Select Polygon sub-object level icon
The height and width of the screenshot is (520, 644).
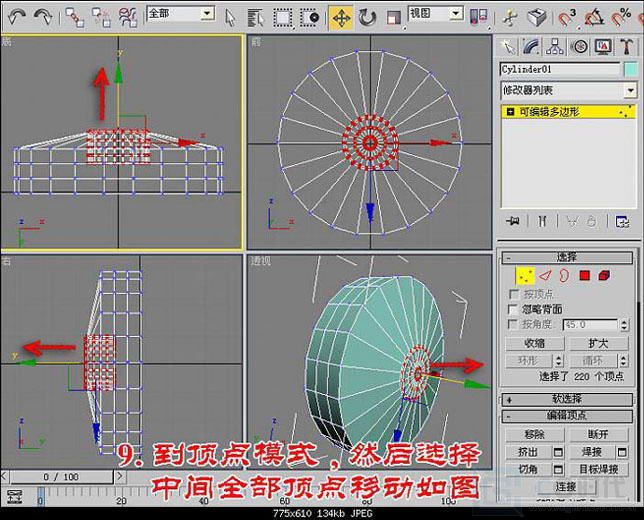tap(584, 276)
